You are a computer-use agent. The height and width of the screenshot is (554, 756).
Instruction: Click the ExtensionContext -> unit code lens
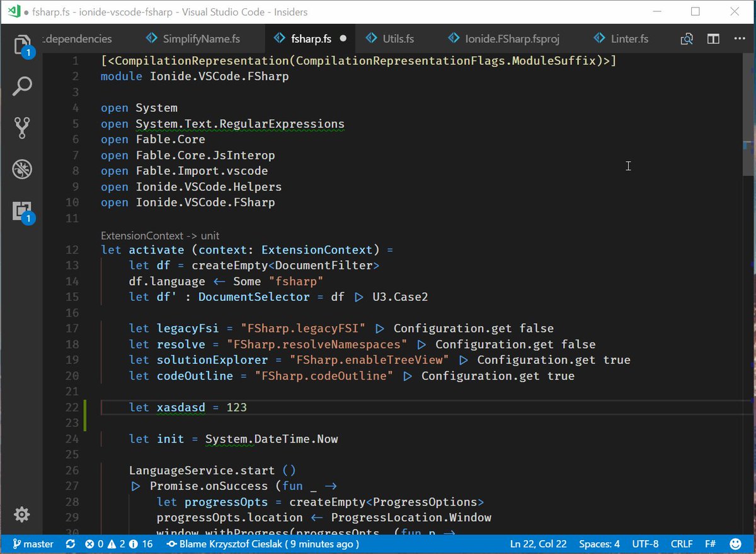click(x=160, y=235)
